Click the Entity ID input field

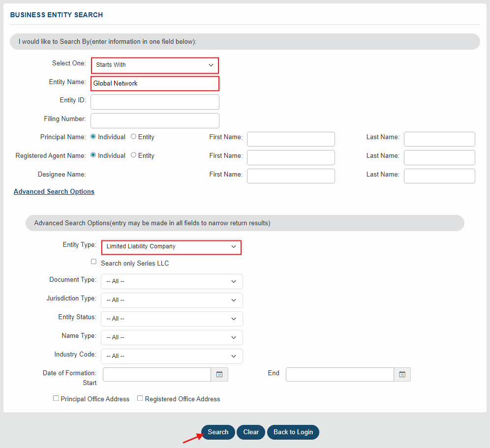point(154,102)
